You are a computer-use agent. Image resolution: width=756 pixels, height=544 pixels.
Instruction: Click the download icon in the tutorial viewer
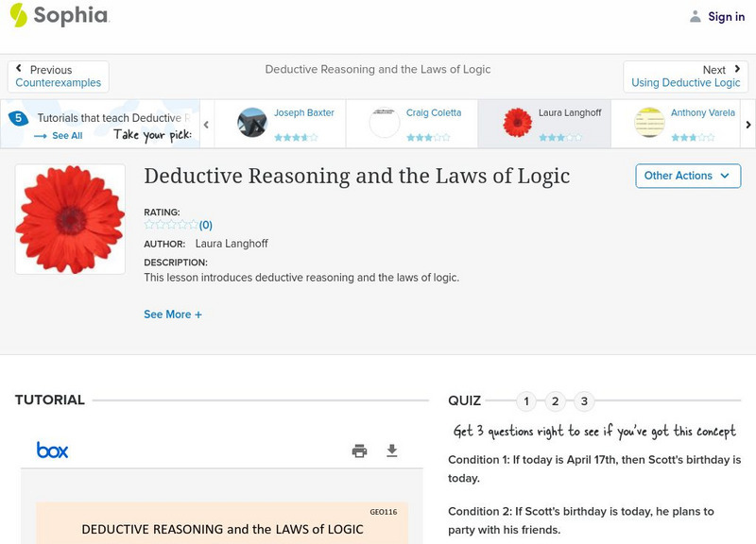click(391, 450)
